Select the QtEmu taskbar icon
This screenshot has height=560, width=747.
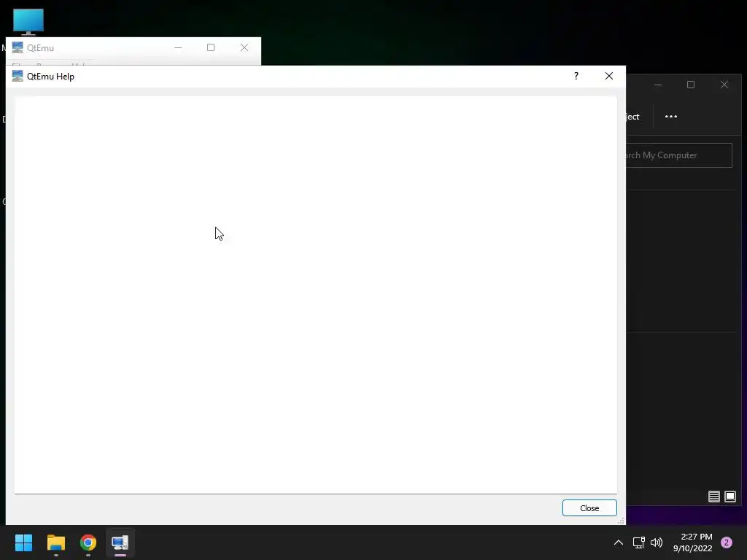pos(120,542)
